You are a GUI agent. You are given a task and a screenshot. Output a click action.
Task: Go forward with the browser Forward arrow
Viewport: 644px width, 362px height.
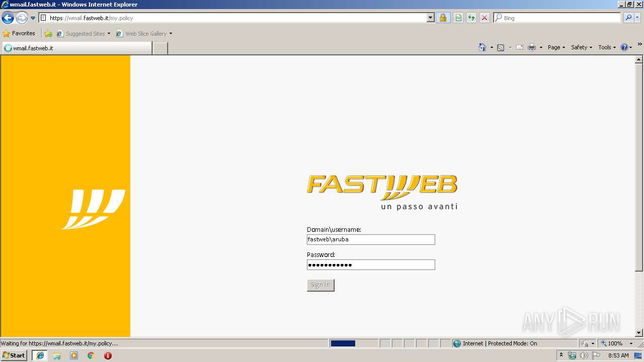pos(22,18)
